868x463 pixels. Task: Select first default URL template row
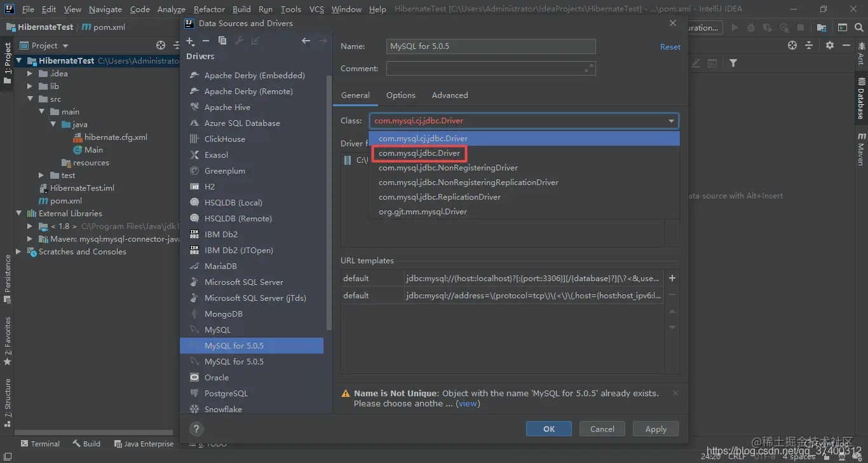click(x=502, y=278)
